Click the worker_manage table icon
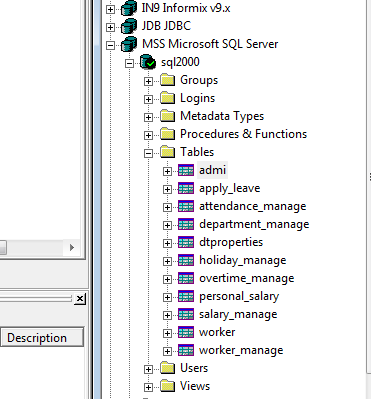371x399 pixels. tap(186, 350)
